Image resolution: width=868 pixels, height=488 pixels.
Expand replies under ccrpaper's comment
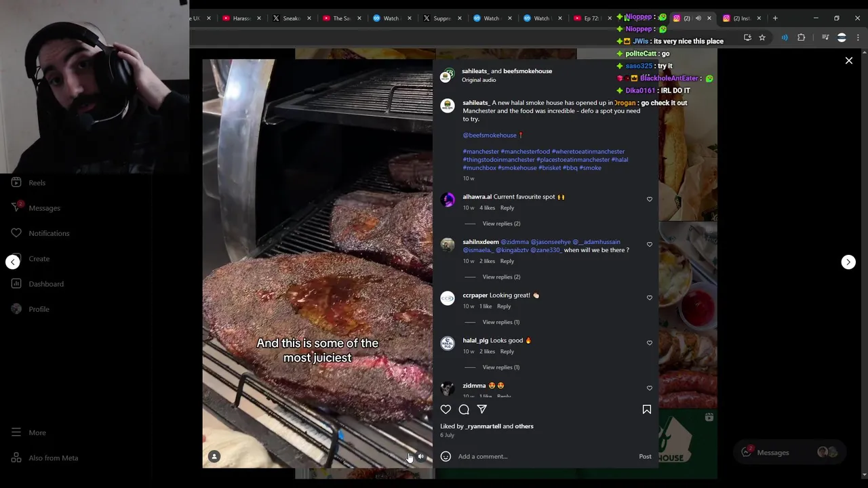(x=500, y=322)
